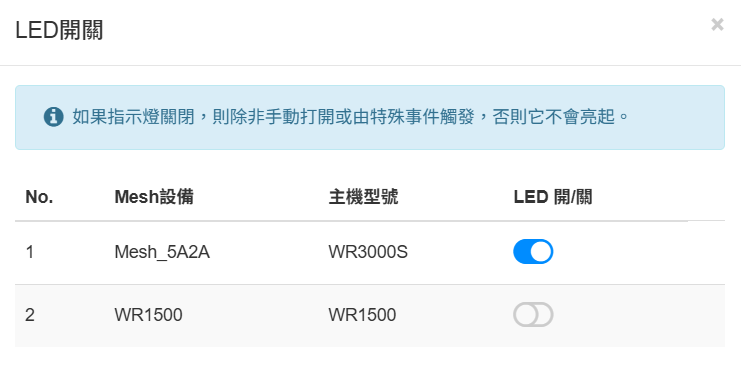Turn off LED for Mesh_5A2A

pyautogui.click(x=533, y=251)
